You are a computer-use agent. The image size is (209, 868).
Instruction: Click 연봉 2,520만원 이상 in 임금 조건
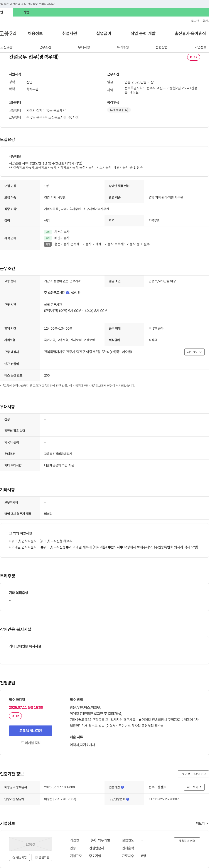(162, 281)
